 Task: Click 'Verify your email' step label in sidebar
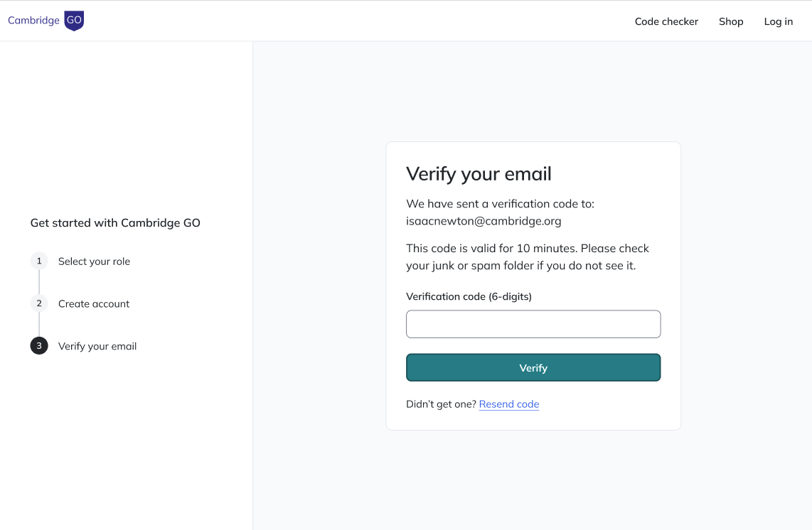pyautogui.click(x=97, y=346)
